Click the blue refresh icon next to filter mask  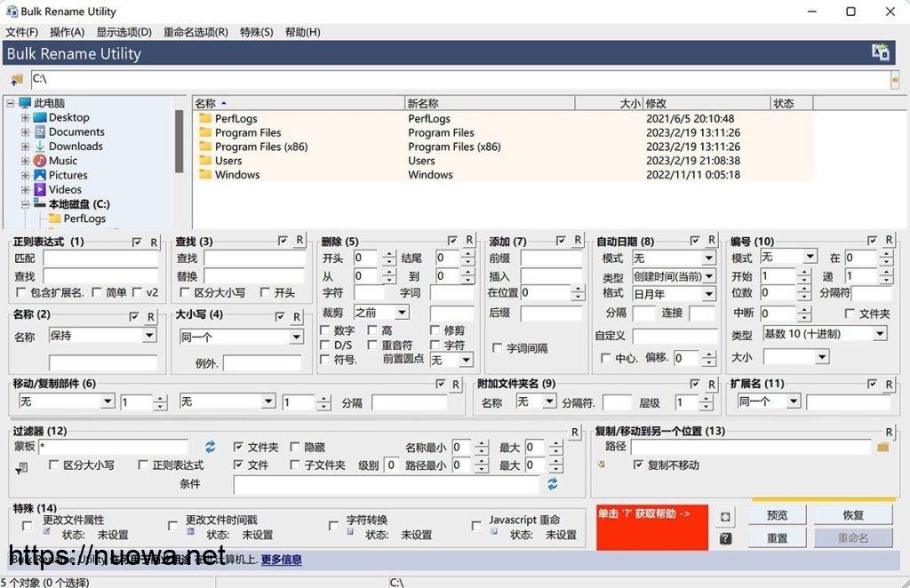pyautogui.click(x=211, y=447)
